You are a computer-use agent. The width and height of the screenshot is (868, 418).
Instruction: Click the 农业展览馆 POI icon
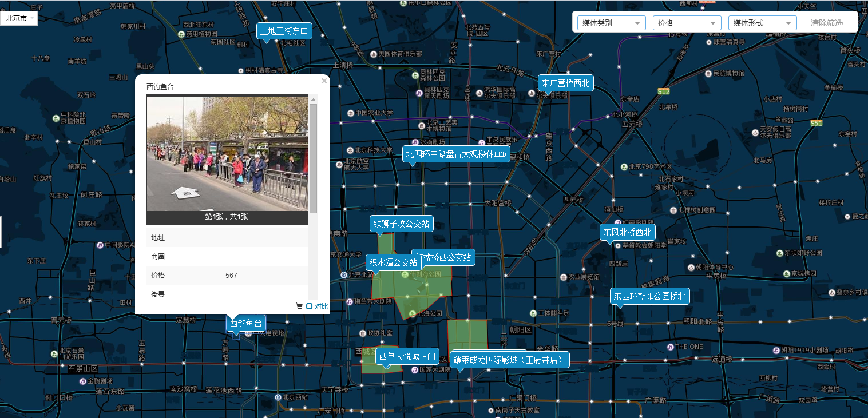pos(562,277)
